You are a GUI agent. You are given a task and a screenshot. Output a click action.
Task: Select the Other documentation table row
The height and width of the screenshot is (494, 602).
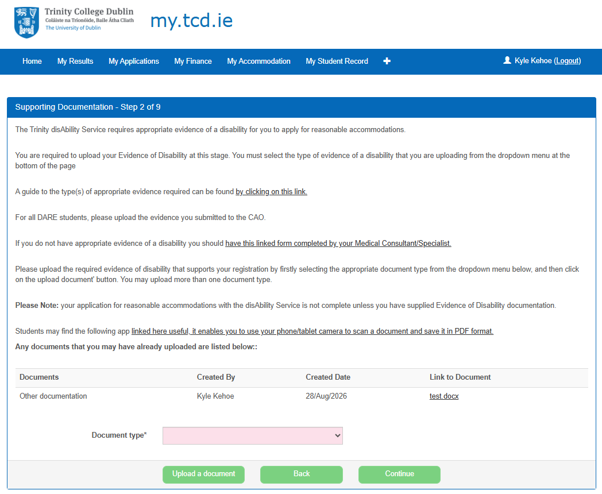click(x=301, y=396)
